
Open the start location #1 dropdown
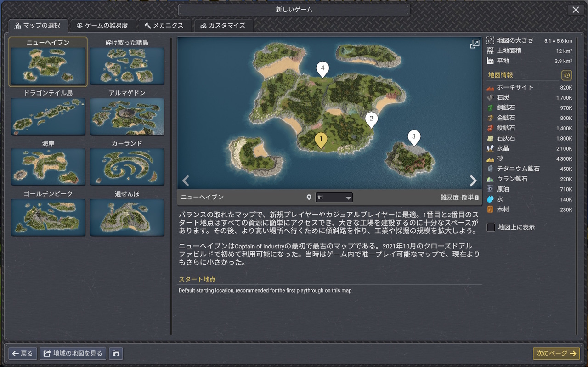(x=334, y=198)
